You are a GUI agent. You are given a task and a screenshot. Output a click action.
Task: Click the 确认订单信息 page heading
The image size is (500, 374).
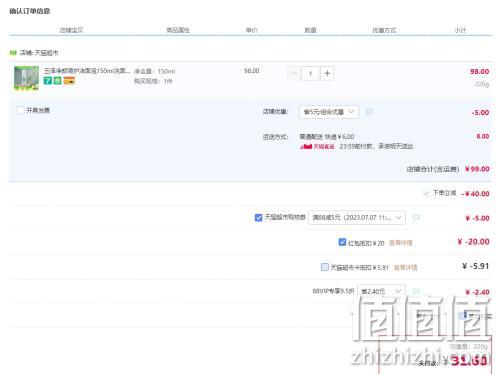30,11
